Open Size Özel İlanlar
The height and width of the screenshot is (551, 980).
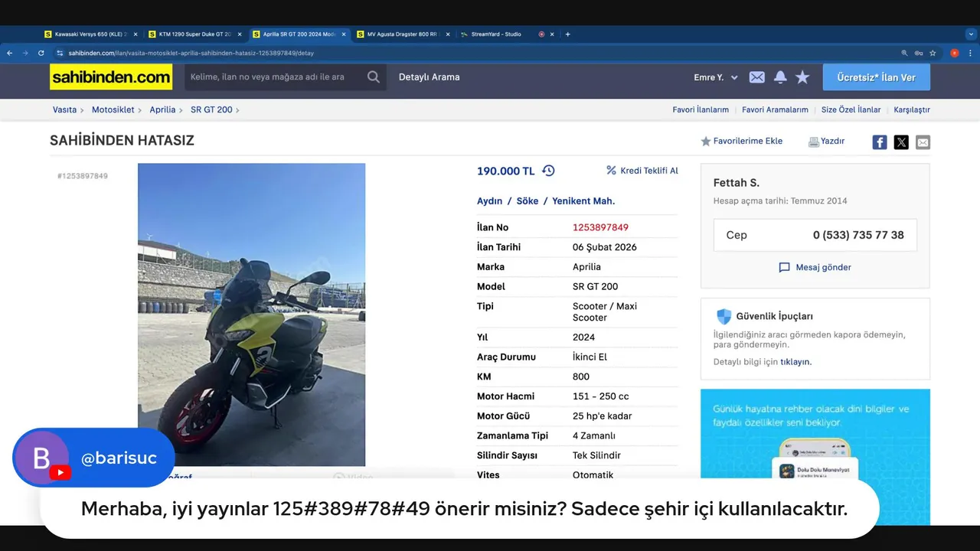(851, 109)
